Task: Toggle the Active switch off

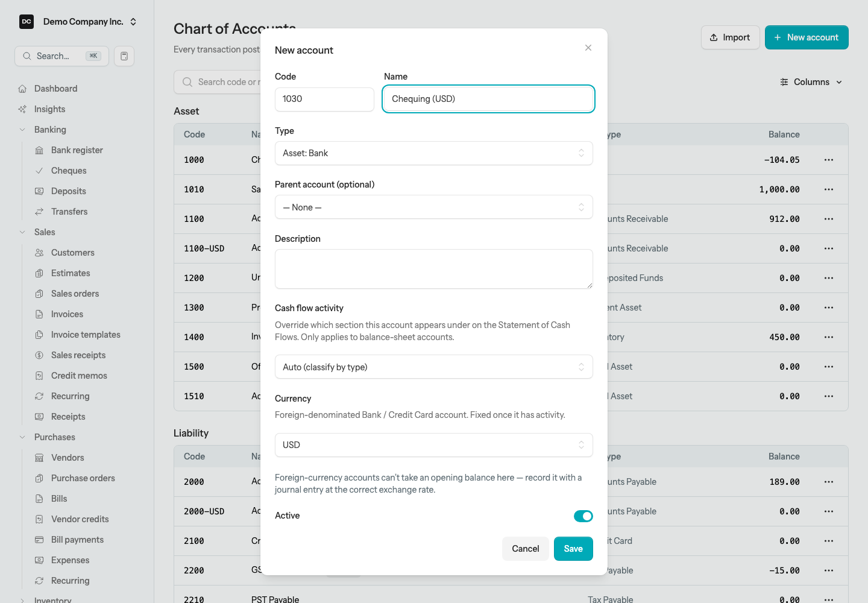Action: tap(583, 516)
